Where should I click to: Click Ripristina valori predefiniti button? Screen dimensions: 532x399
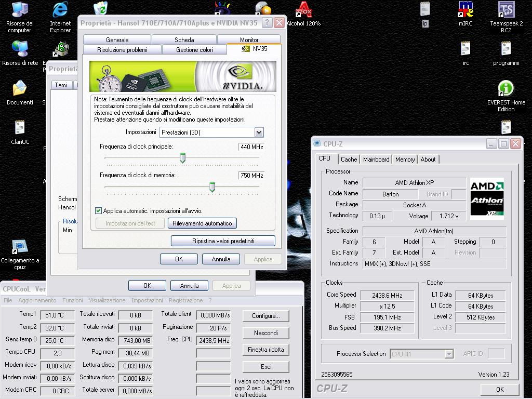tap(223, 241)
